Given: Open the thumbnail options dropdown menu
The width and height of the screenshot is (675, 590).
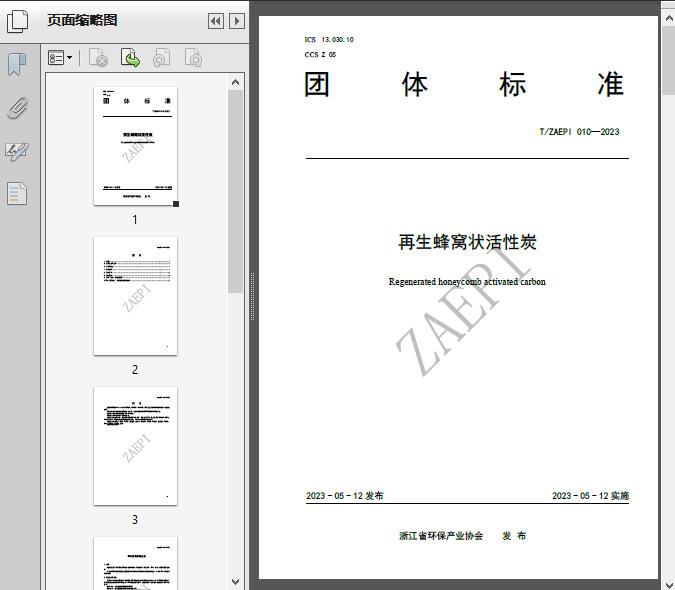Looking at the screenshot, I should (60, 58).
